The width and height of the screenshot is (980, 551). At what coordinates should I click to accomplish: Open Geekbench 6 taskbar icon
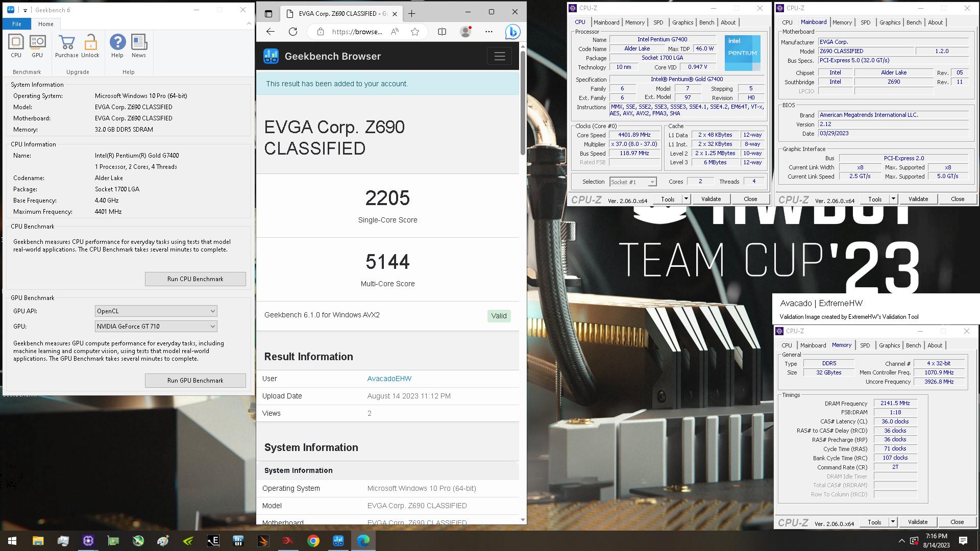pyautogui.click(x=338, y=541)
